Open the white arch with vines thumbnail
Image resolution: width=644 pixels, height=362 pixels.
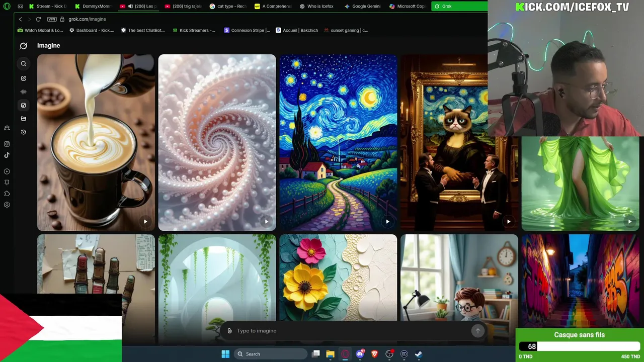click(217, 278)
